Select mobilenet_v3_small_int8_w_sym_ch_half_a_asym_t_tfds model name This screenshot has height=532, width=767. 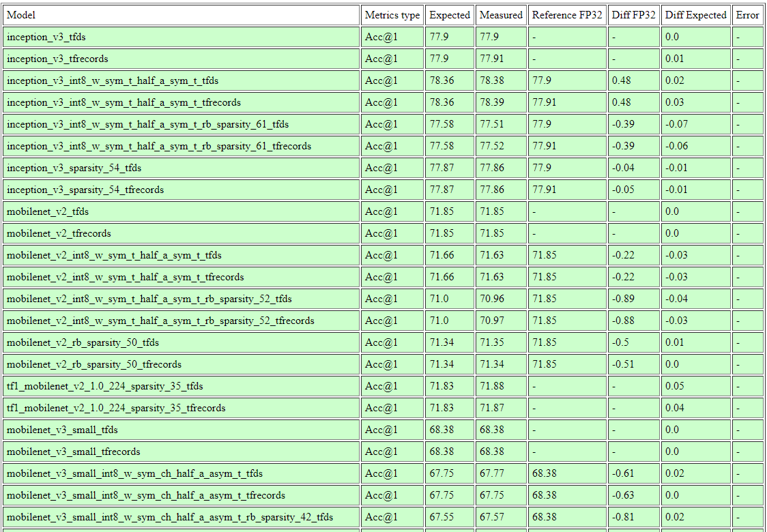tap(134, 474)
